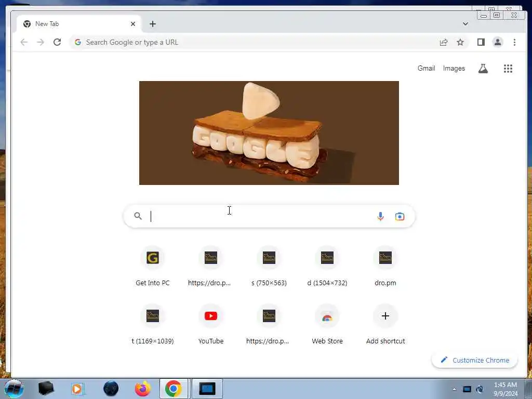Screen dimensions: 532x399
Task: Click the Chrome taskbar icon
Action: click(x=174, y=389)
